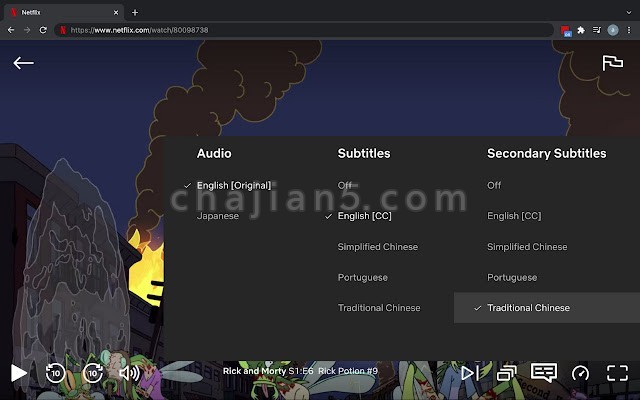Viewport: 640px width, 400px height.
Task: Select English [Original] audio
Action: click(x=234, y=185)
